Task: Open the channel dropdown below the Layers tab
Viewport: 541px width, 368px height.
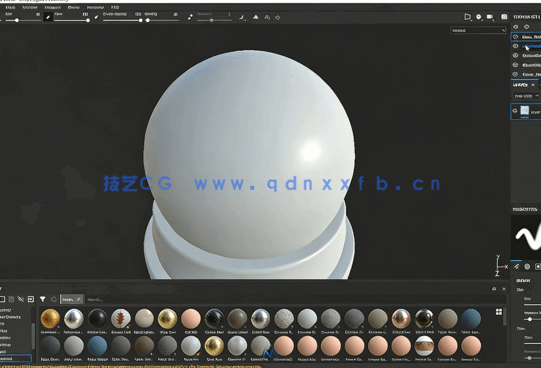Action: (x=526, y=96)
